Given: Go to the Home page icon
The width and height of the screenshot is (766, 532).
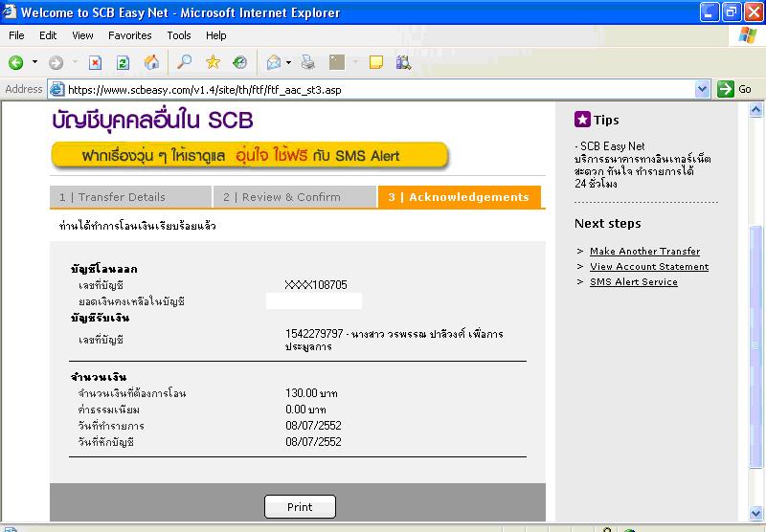Looking at the screenshot, I should click(x=151, y=62).
